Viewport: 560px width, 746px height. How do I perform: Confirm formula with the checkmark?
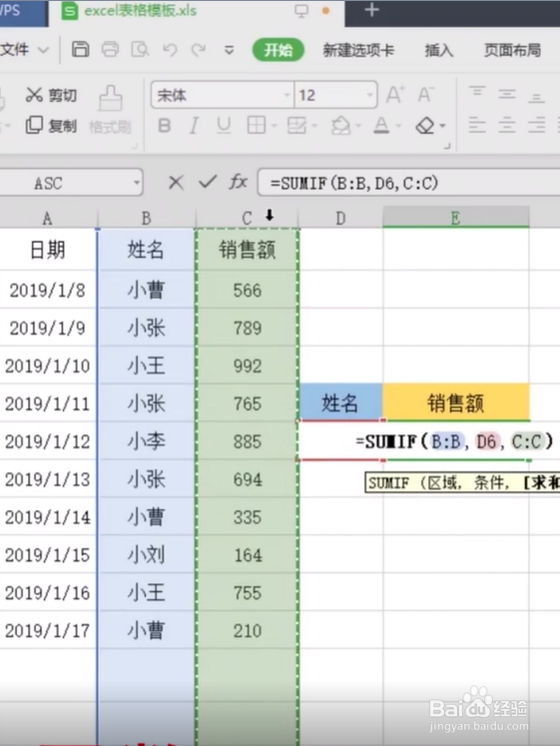pyautogui.click(x=208, y=182)
